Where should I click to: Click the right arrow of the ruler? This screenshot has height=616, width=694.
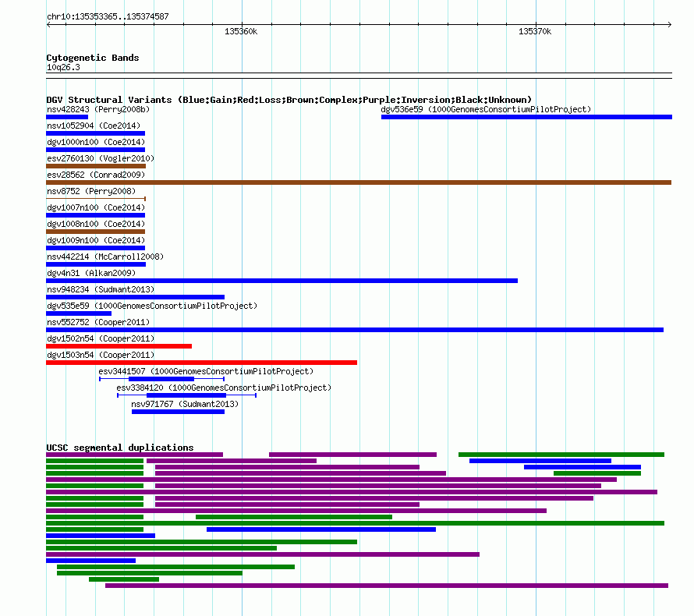pyautogui.click(x=670, y=25)
